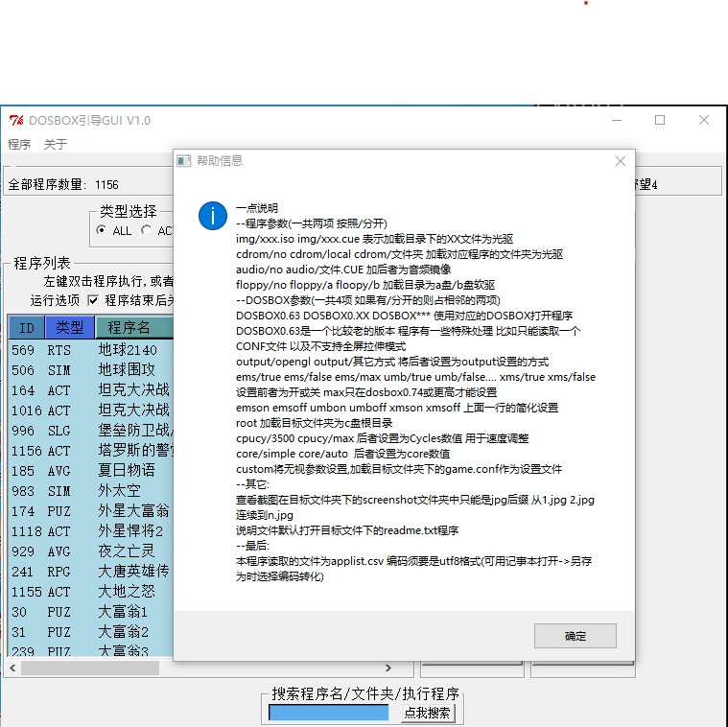Click the horizontal scrollbar left arrow
728x727 pixels.
coord(12,668)
